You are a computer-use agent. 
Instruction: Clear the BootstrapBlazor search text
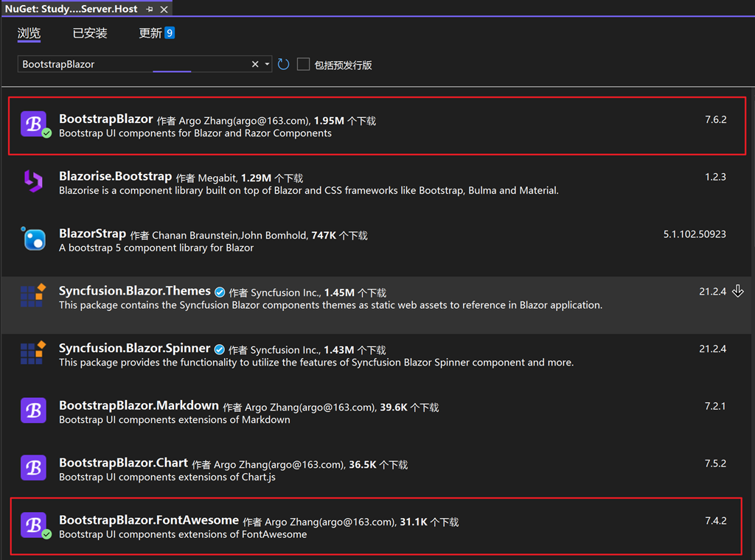tap(255, 64)
